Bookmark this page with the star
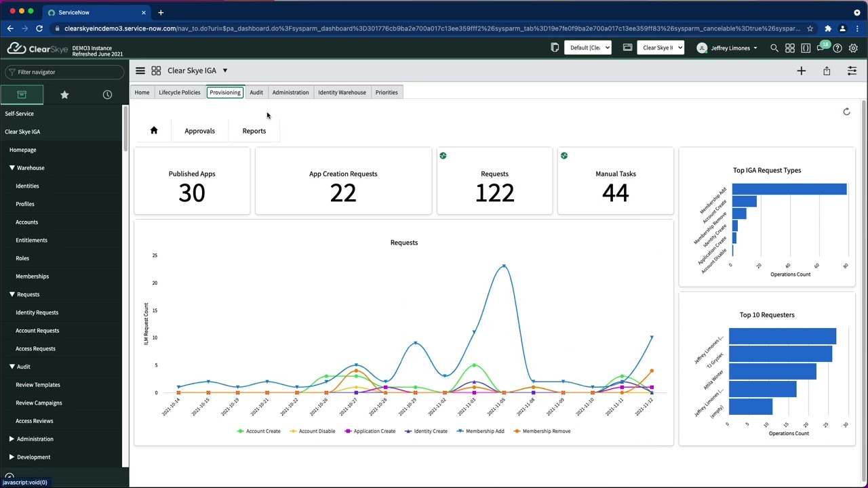868x488 pixels. pyautogui.click(x=810, y=28)
